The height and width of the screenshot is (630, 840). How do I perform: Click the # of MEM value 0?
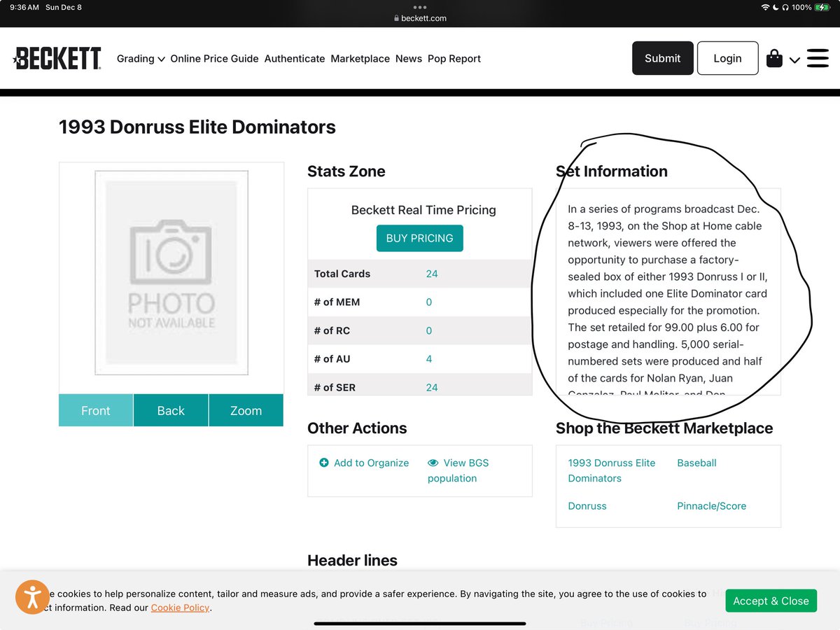(x=429, y=302)
